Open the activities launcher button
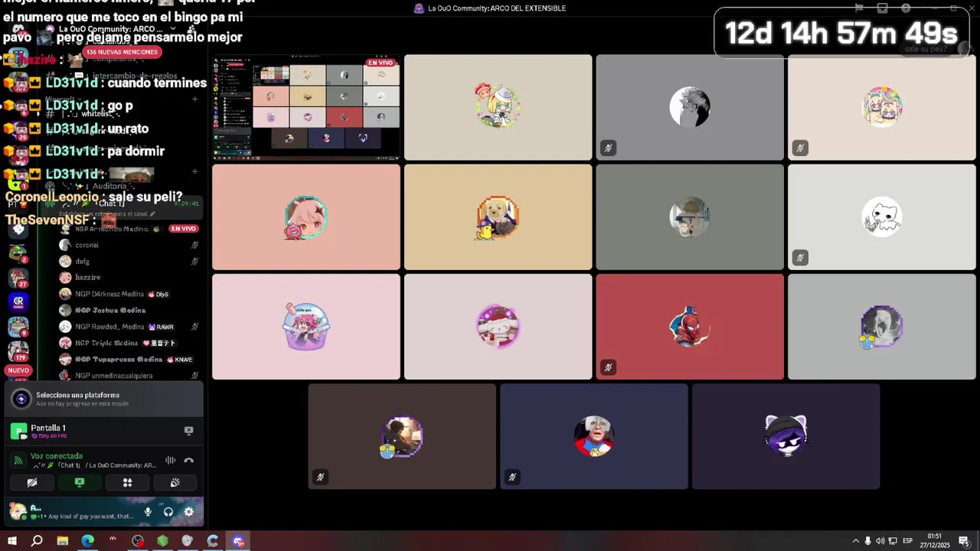 click(x=127, y=483)
